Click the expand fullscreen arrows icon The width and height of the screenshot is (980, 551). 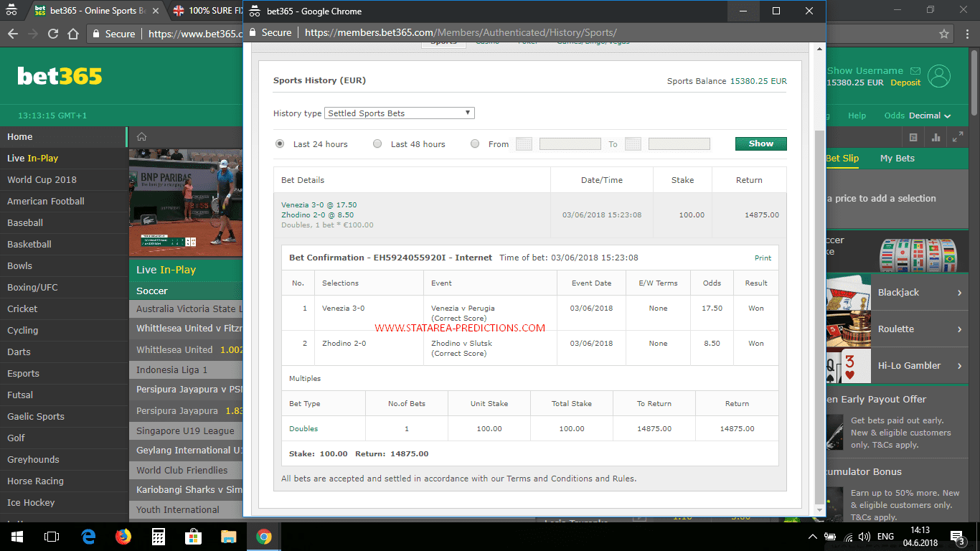(x=957, y=137)
